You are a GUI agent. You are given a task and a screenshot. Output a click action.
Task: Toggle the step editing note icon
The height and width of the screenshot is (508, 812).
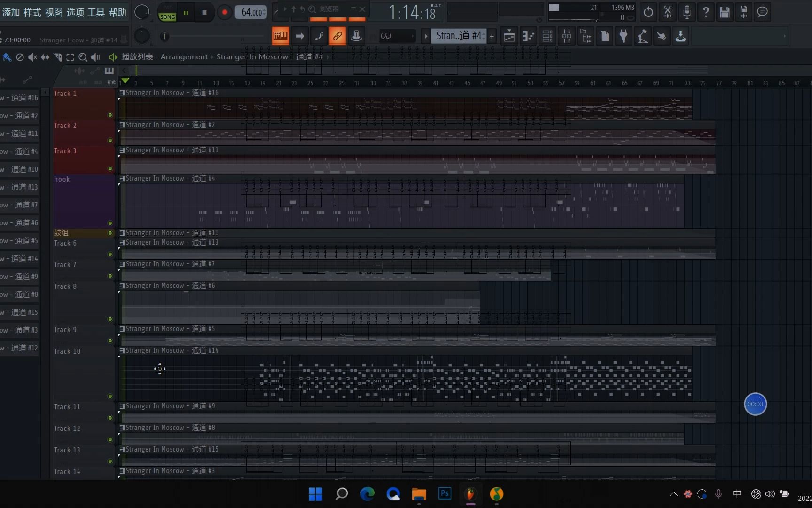tap(319, 36)
